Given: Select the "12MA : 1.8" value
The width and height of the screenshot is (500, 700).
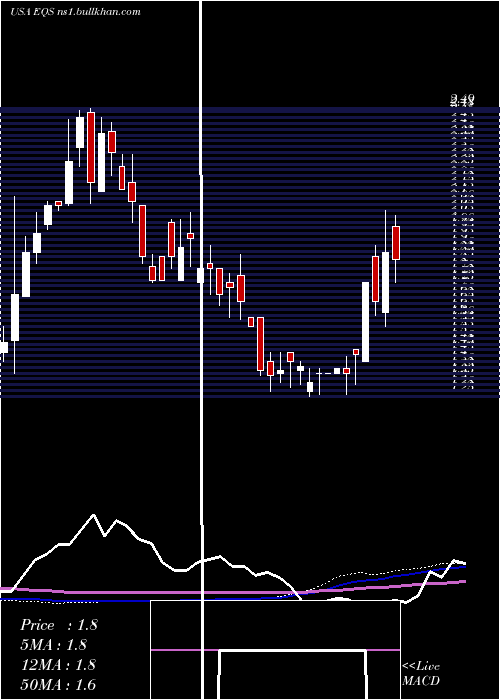Looking at the screenshot, I should click(x=58, y=665).
